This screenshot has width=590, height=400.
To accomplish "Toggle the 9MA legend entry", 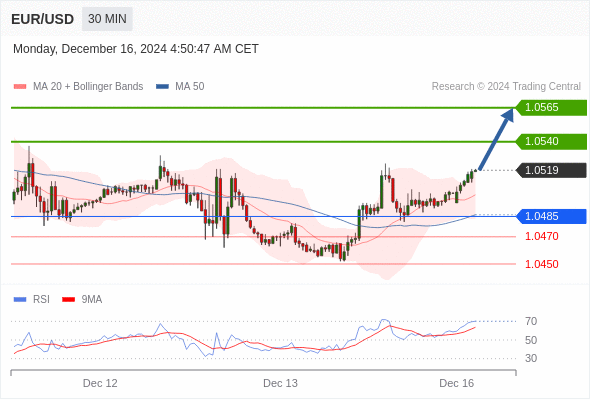I will [82, 300].
